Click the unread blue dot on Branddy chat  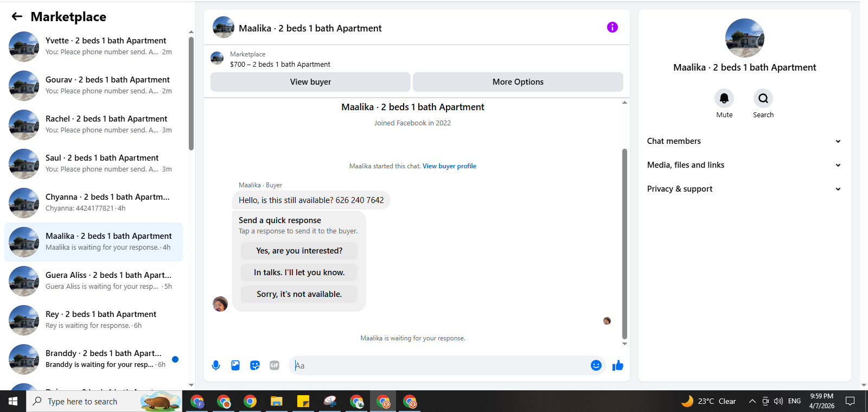coord(175,359)
